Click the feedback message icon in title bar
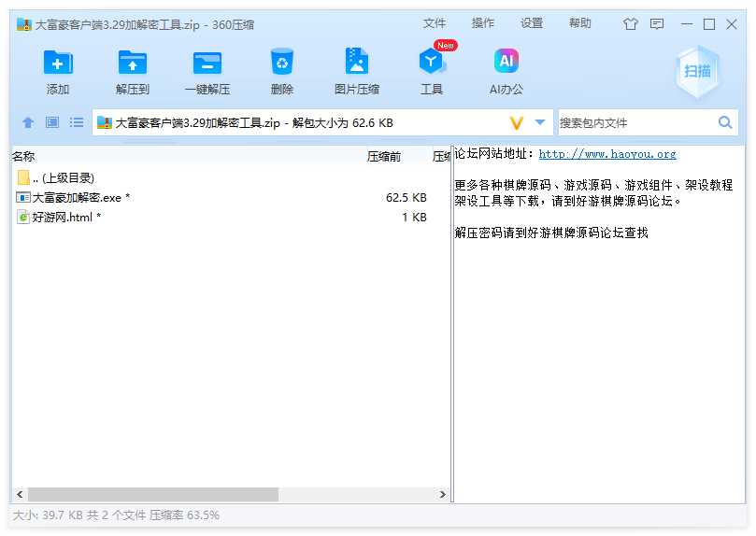This screenshot has height=536, width=756. (x=657, y=23)
